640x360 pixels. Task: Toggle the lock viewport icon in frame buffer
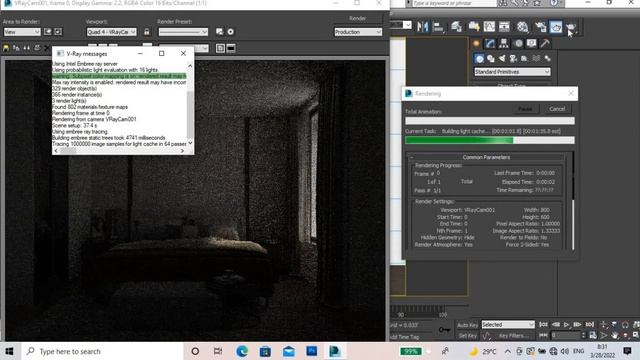pos(147,32)
